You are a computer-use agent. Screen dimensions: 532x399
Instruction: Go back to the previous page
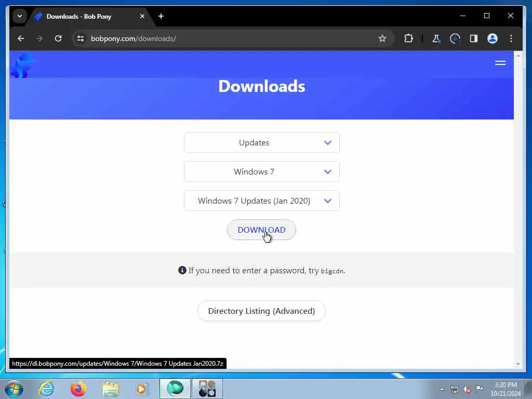pyautogui.click(x=21, y=38)
